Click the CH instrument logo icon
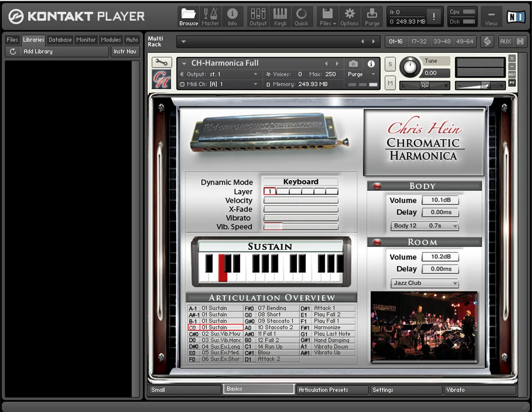This screenshot has width=532, height=412. point(160,80)
